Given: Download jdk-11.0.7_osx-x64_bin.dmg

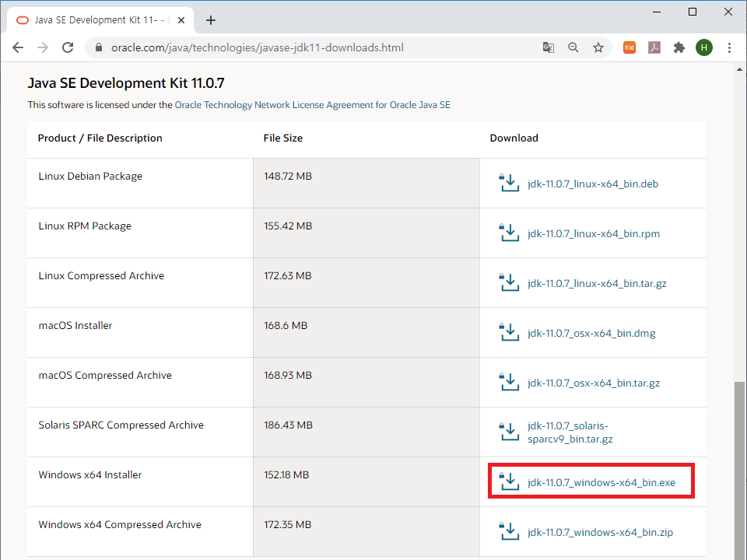Looking at the screenshot, I should 591,334.
